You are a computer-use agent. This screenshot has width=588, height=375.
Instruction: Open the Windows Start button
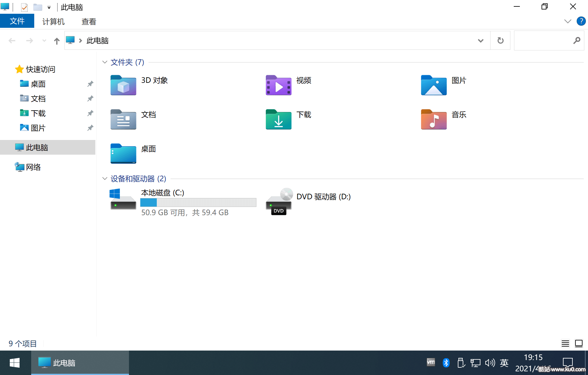[15, 363]
